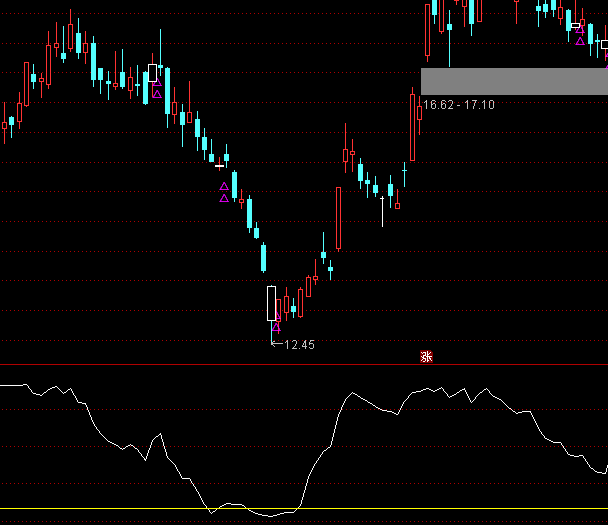The image size is (608, 525).
Task: Select the tall cyan candle just above the hollow low candle
Action: (263, 257)
